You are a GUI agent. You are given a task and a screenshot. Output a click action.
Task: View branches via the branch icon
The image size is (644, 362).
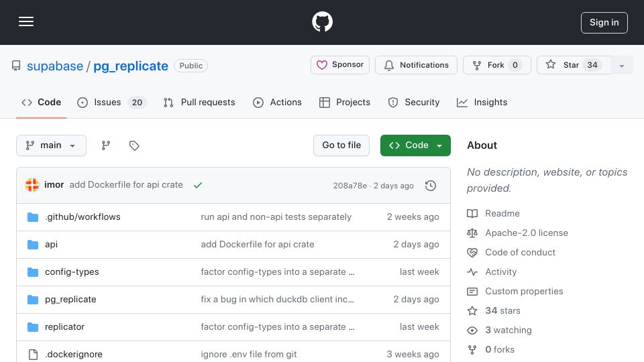point(106,145)
